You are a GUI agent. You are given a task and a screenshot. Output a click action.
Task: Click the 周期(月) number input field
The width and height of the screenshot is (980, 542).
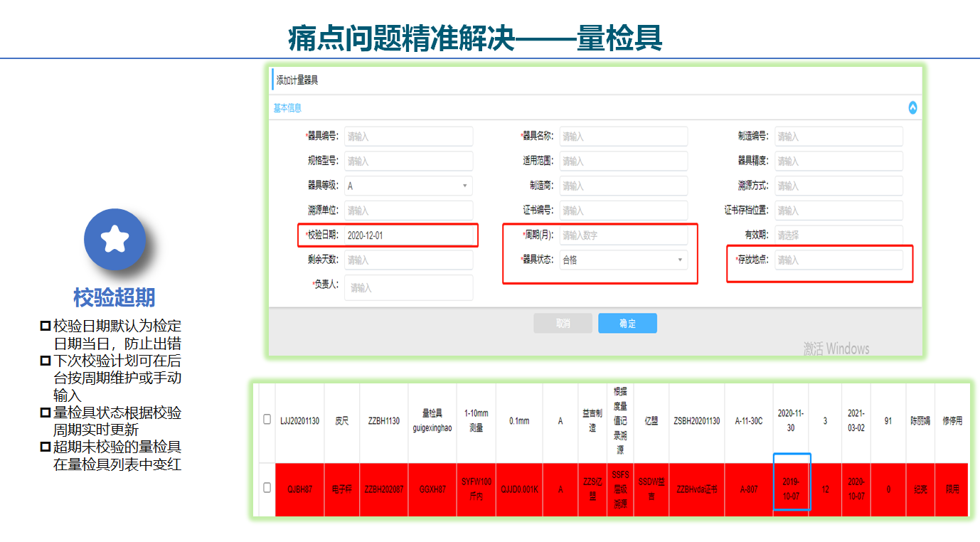tap(623, 235)
